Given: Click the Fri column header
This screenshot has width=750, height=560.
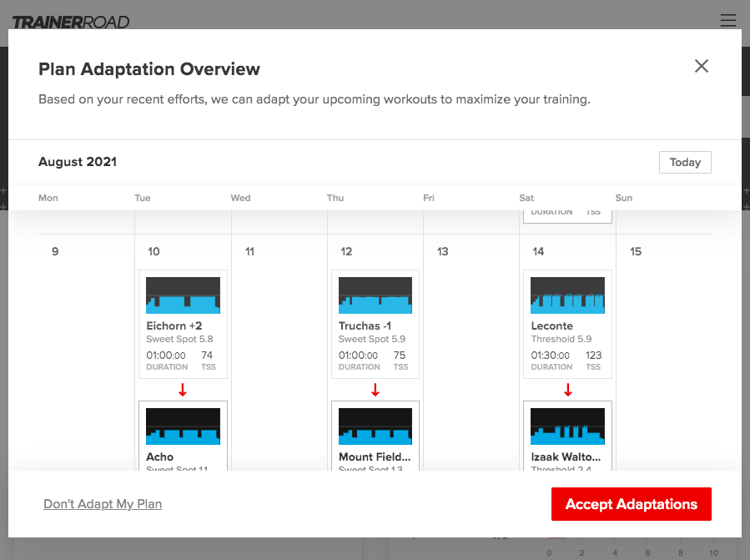Looking at the screenshot, I should (429, 198).
